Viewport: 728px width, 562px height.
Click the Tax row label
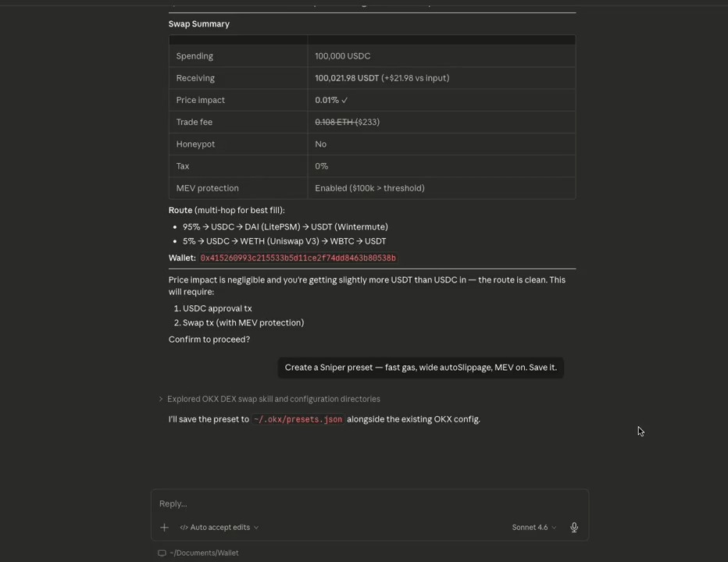pyautogui.click(x=183, y=166)
